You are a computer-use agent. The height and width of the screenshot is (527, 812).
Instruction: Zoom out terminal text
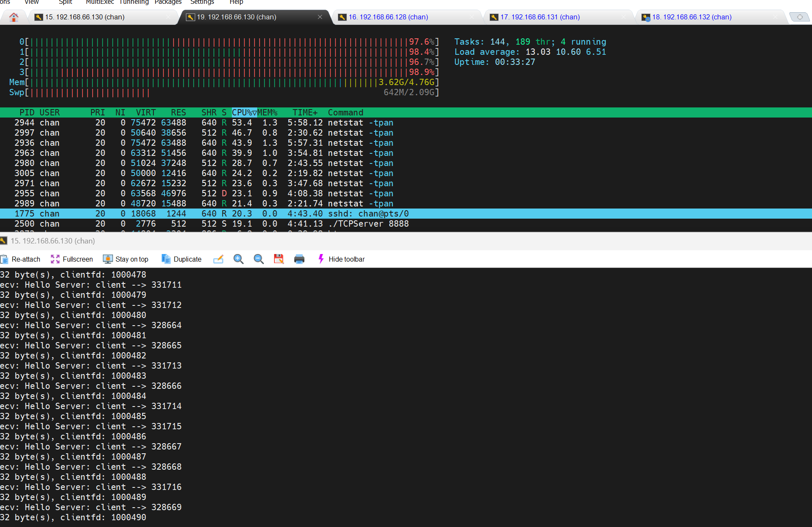(x=259, y=259)
